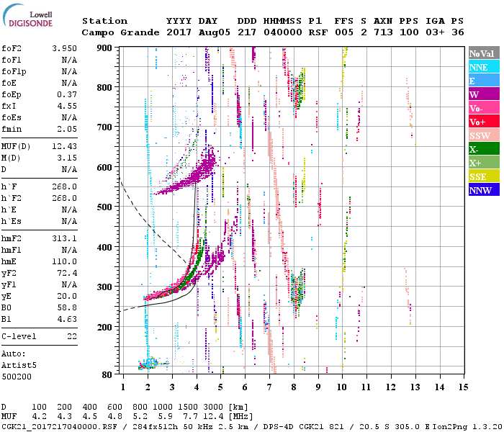Viewport: 504px width, 432px height.
Task: Click the hmE value 110.0
Action: tap(64, 261)
